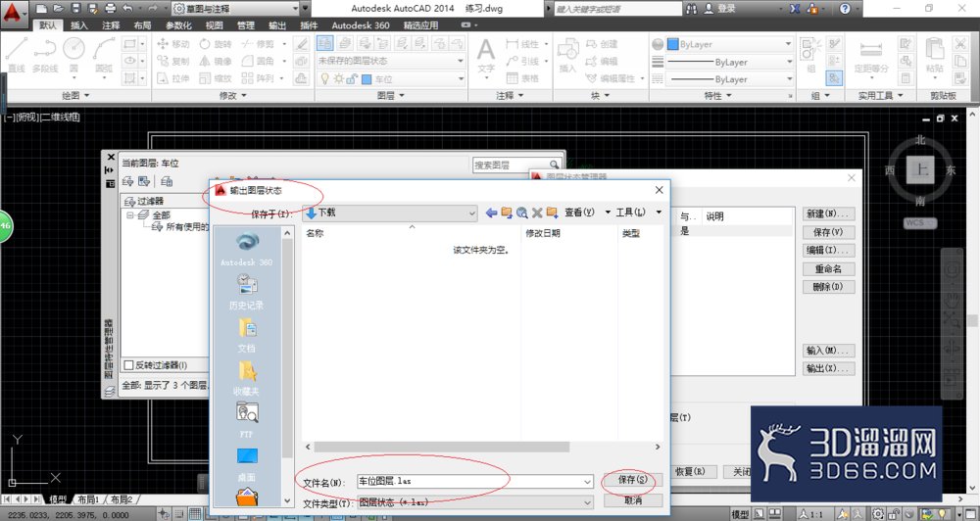
Task: Toggle 反转过滤器 checkbox in layer panel
Action: (128, 365)
